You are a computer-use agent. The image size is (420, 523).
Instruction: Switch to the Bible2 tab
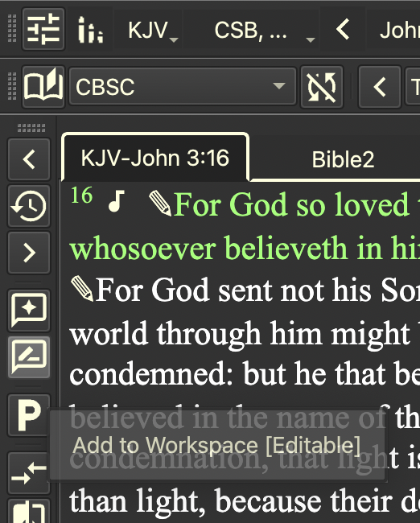(343, 159)
